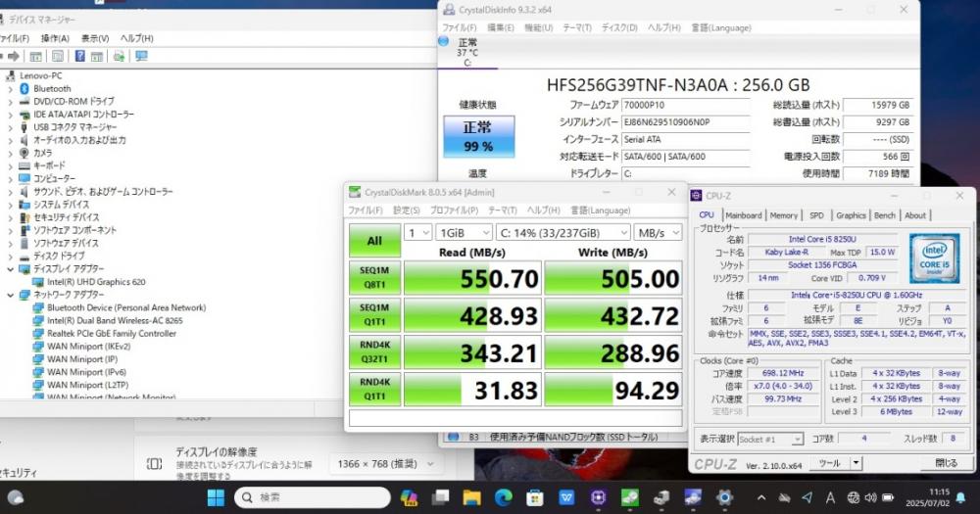Screen dimensions: 980x514
Task: Open the MB/s unit dropdown
Action: pos(658,233)
